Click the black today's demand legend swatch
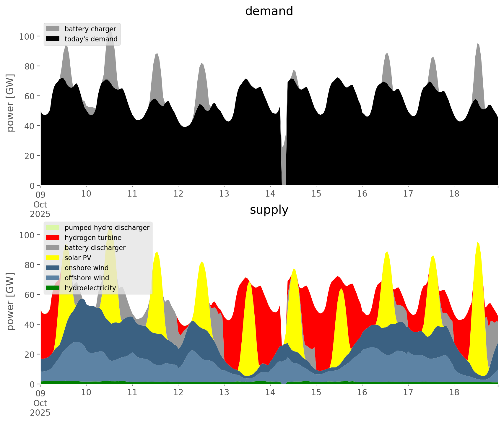Image resolution: width=504 pixels, height=423 pixels. click(x=53, y=39)
